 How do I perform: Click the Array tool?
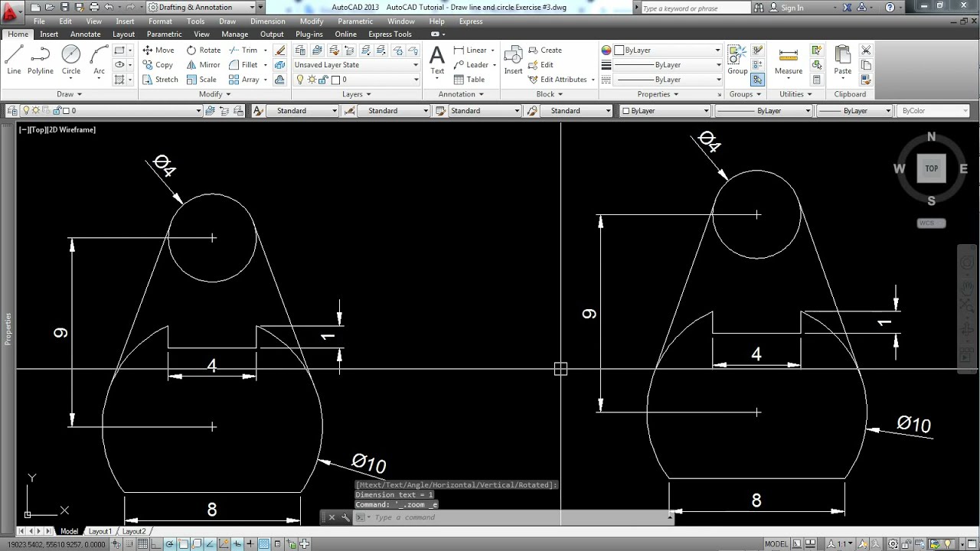(243, 79)
